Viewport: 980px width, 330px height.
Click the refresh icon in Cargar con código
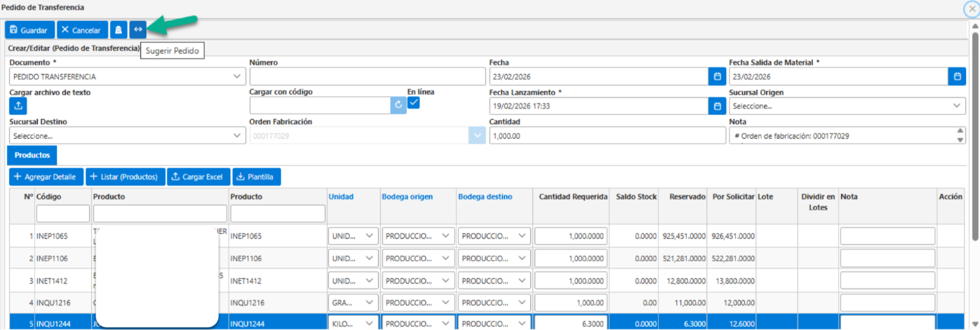(398, 105)
